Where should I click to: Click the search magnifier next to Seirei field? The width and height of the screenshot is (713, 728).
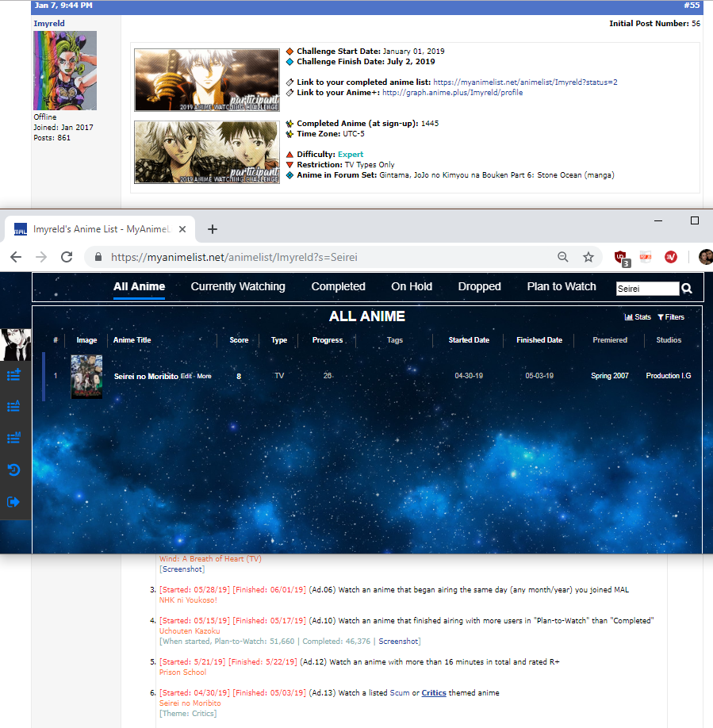point(687,288)
